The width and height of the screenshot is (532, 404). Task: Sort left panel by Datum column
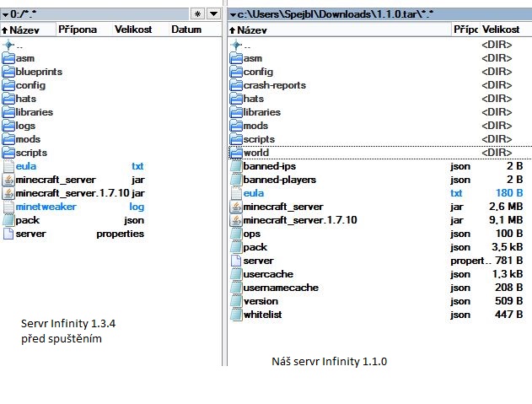[x=185, y=30]
